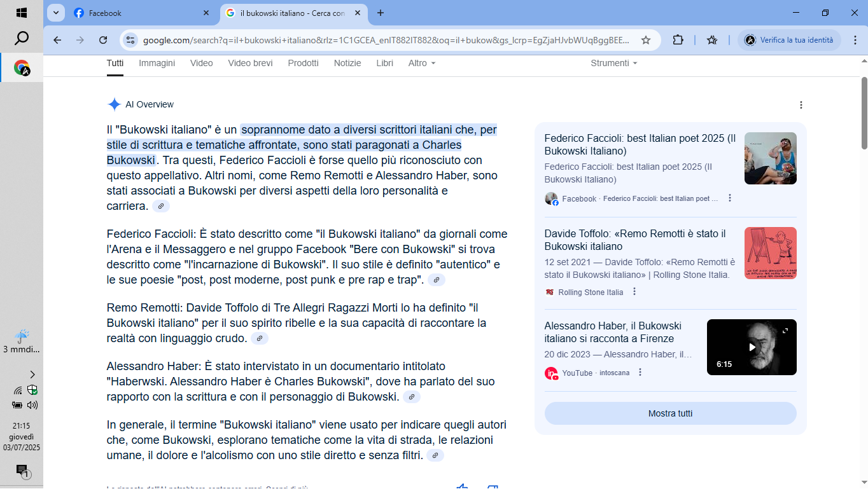Open Windows taskbar search

[22, 39]
